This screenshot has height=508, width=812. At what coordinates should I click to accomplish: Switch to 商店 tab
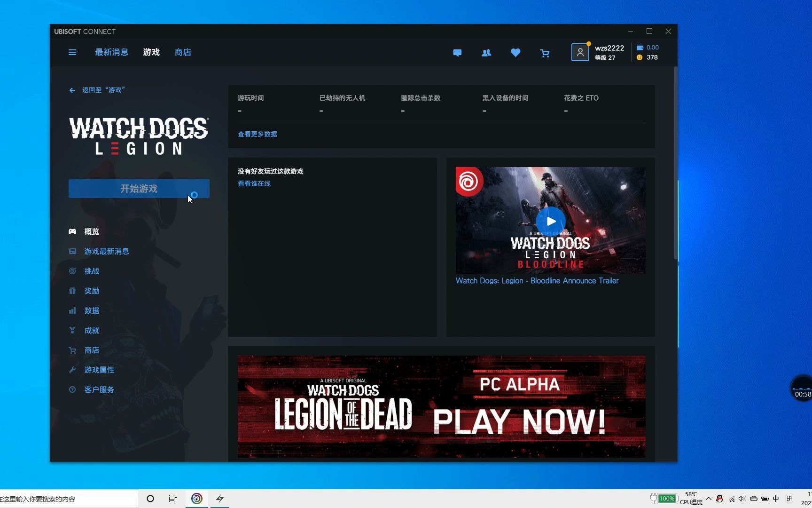click(183, 52)
